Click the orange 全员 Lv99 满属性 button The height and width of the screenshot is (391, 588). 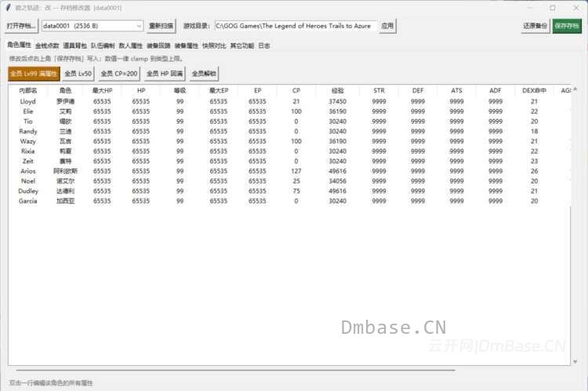tap(34, 74)
